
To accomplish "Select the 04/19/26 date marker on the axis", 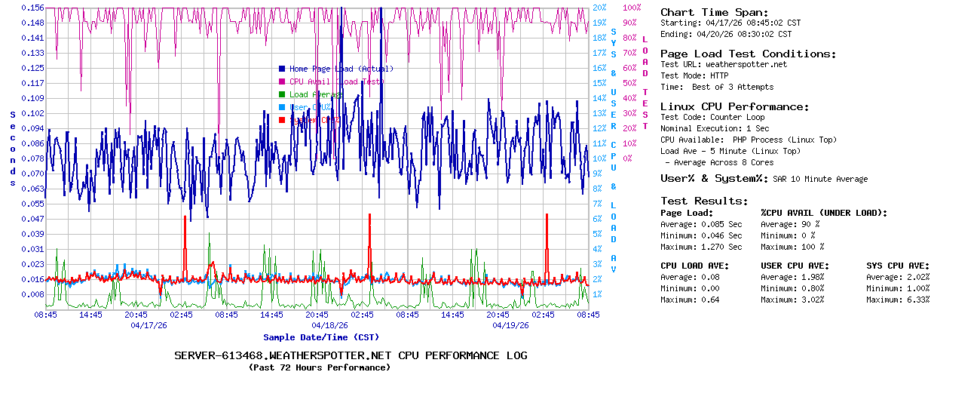I will point(510,326).
